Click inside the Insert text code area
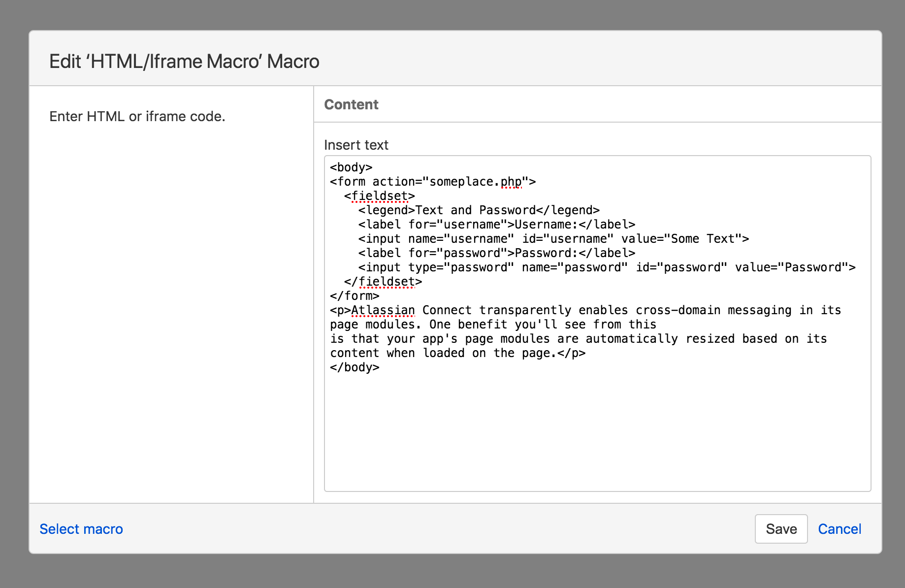The image size is (905, 588). [542, 419]
